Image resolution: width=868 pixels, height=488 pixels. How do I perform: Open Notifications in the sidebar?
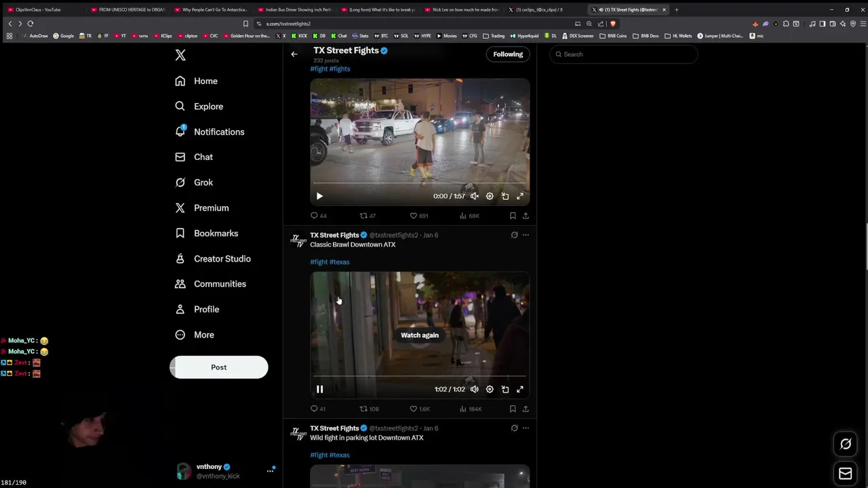pyautogui.click(x=209, y=131)
